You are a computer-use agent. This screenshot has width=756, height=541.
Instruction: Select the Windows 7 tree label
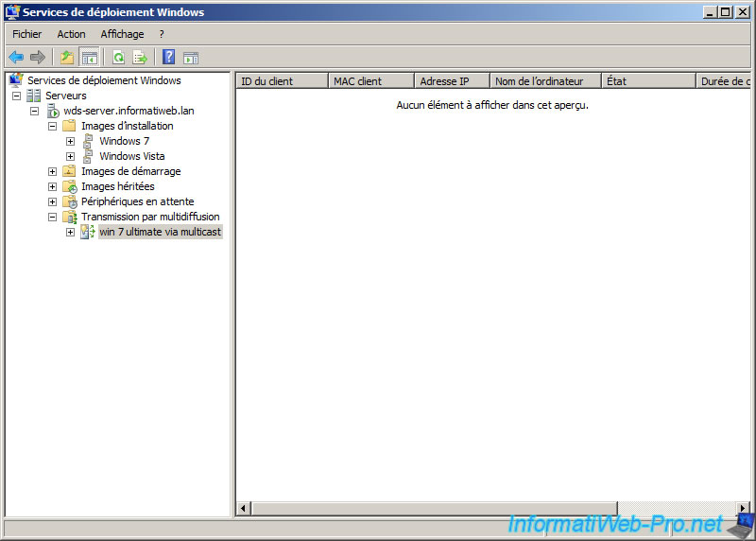pos(125,141)
